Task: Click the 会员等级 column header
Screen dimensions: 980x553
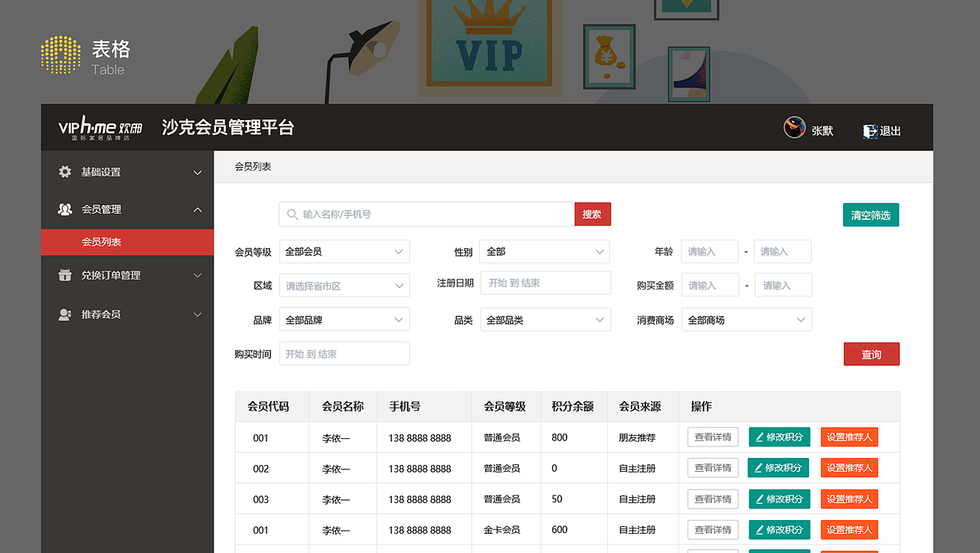Action: click(x=505, y=407)
